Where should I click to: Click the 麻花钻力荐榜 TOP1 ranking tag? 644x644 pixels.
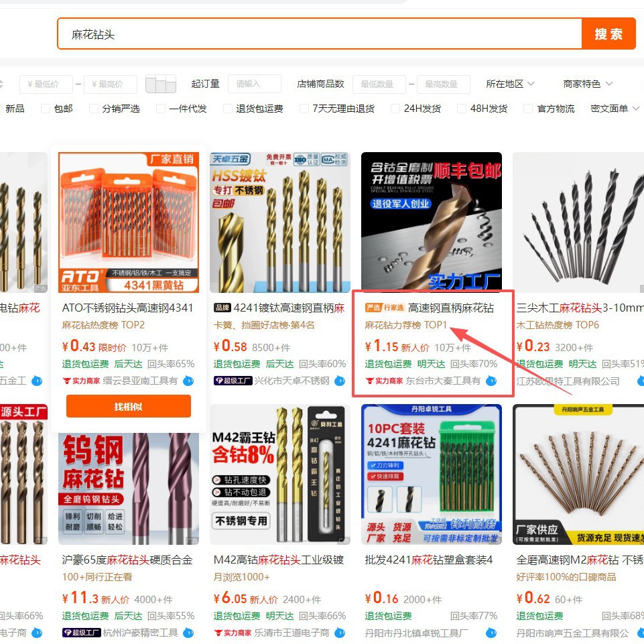coord(405,325)
